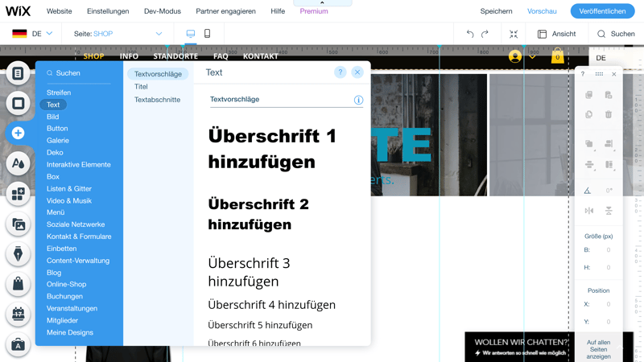Click the Veröffentlichen button

602,11
